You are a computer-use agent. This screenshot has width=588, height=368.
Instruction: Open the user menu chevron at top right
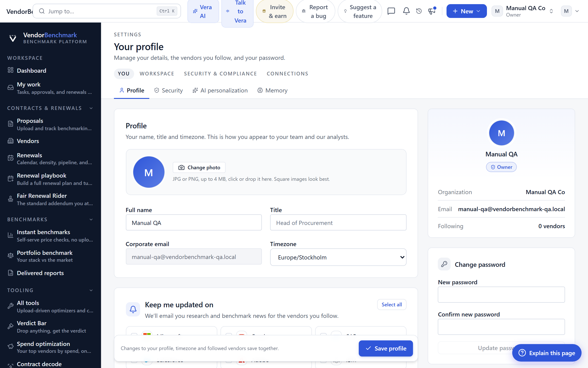click(577, 11)
